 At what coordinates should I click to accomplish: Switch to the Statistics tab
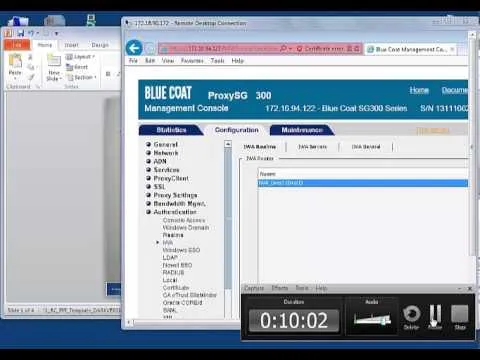(x=171, y=130)
